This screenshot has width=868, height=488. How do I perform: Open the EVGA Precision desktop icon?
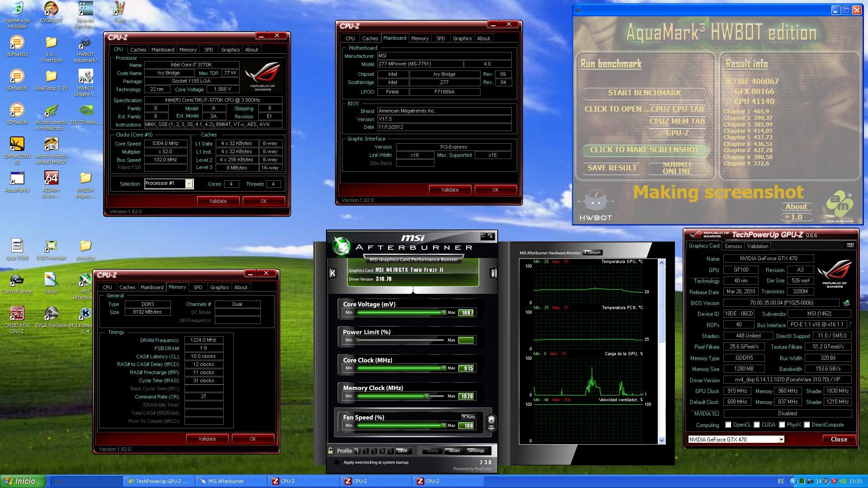51,317
